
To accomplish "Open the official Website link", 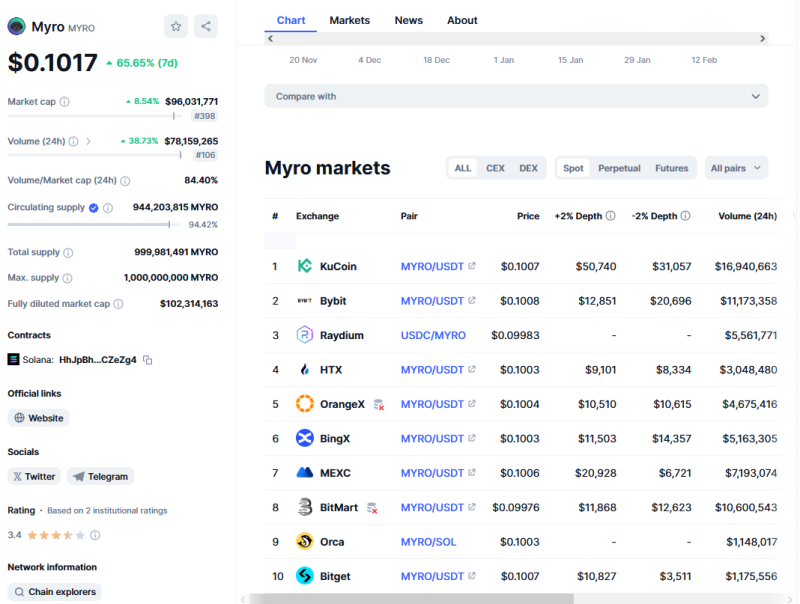I will pyautogui.click(x=39, y=418).
